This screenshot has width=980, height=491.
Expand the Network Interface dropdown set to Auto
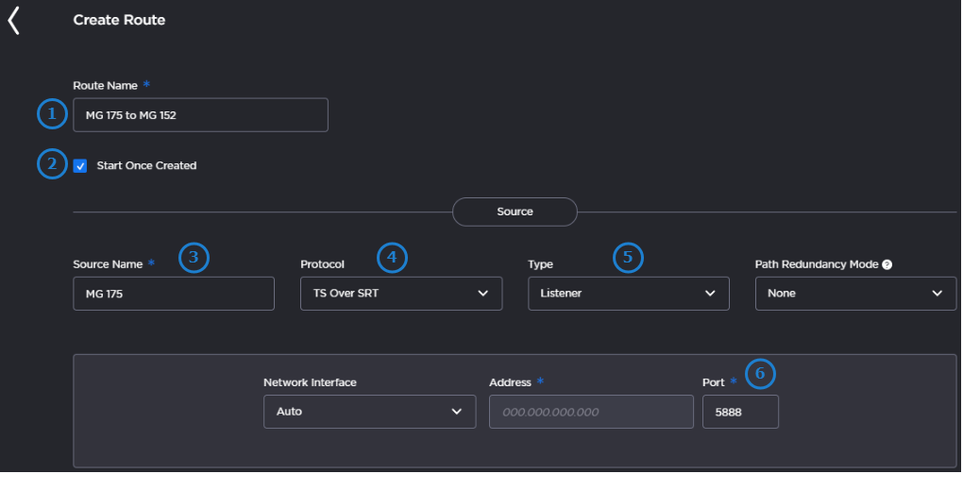[x=369, y=412]
